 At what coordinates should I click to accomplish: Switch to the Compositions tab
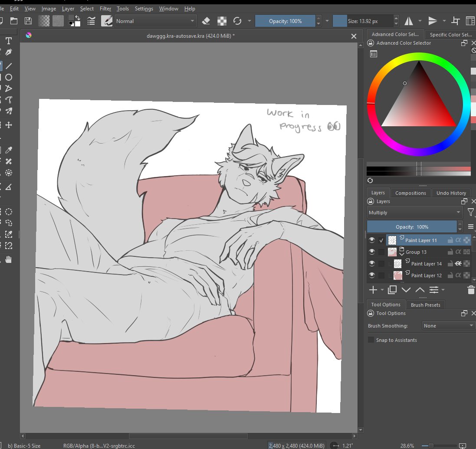coord(410,193)
